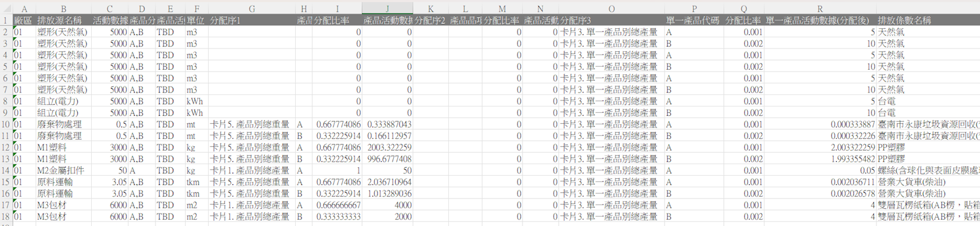Select row 10 header
Screen dimensions: 980x226
coord(6,124)
